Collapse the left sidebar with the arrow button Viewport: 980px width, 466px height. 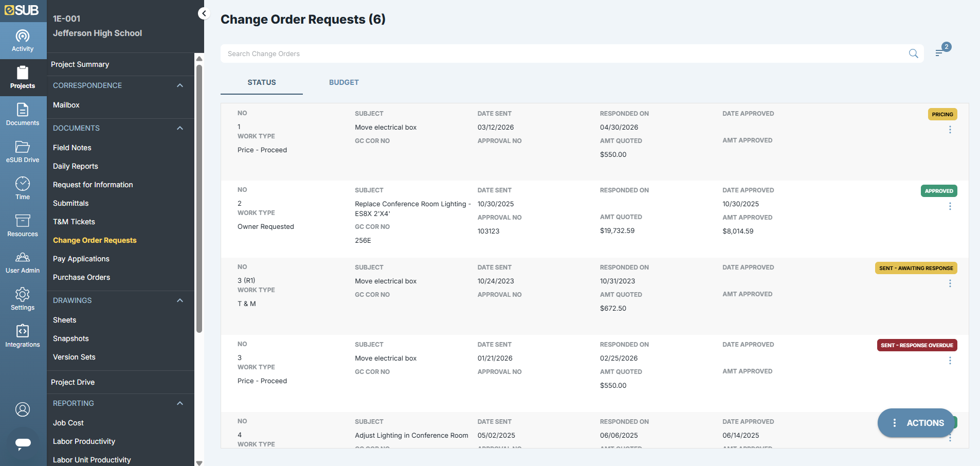tap(204, 13)
